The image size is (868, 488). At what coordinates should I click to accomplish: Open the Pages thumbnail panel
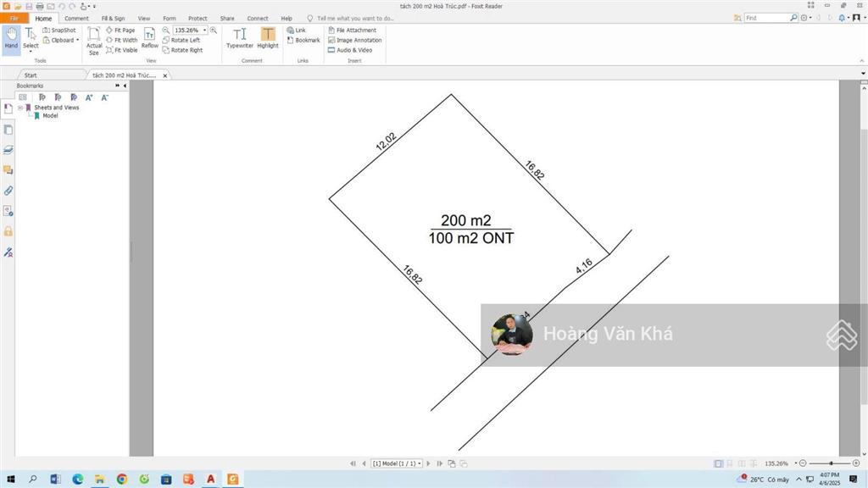pyautogui.click(x=8, y=130)
